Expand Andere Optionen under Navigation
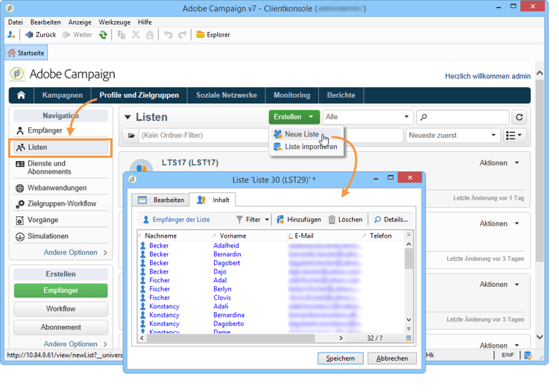The height and width of the screenshot is (392, 559). 75,253
